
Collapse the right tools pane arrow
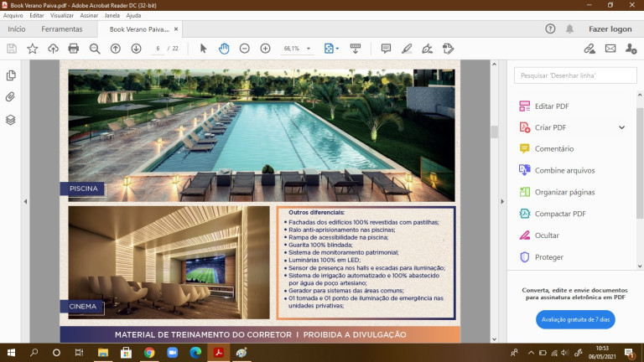(502, 201)
